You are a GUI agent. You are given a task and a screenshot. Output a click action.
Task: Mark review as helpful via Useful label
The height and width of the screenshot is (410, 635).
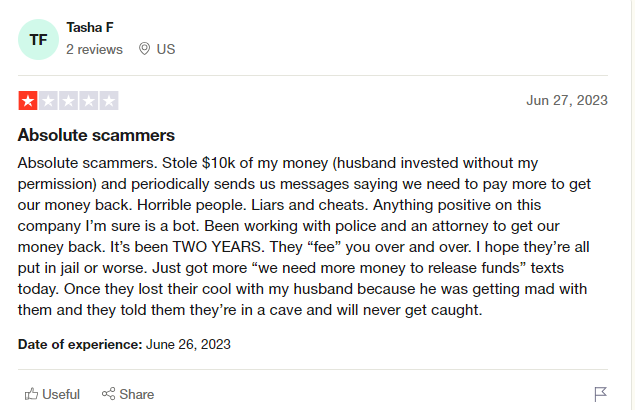coord(61,394)
